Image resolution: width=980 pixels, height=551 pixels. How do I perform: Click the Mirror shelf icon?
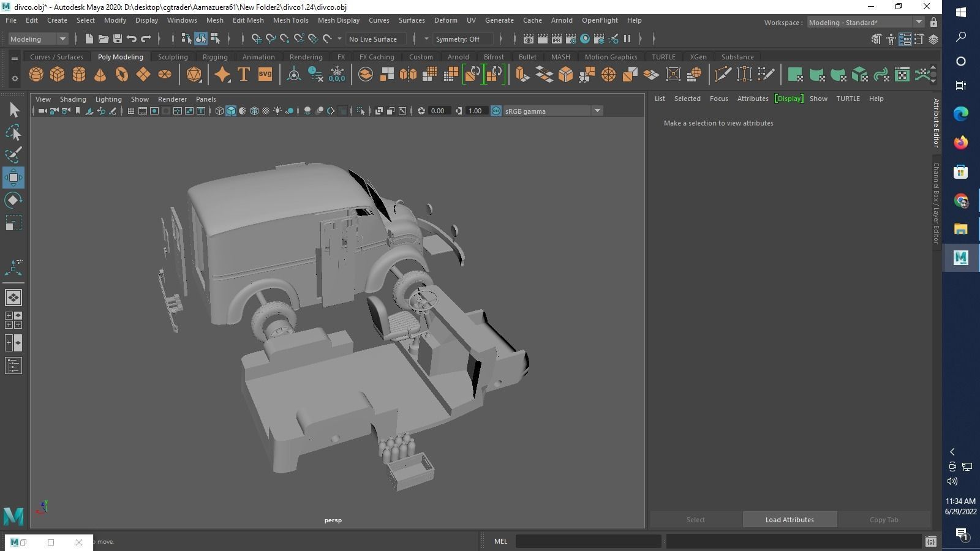408,75
